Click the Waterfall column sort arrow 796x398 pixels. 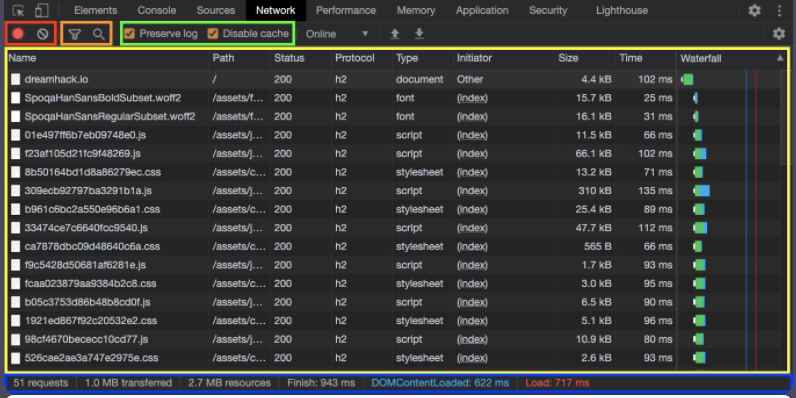(x=780, y=58)
